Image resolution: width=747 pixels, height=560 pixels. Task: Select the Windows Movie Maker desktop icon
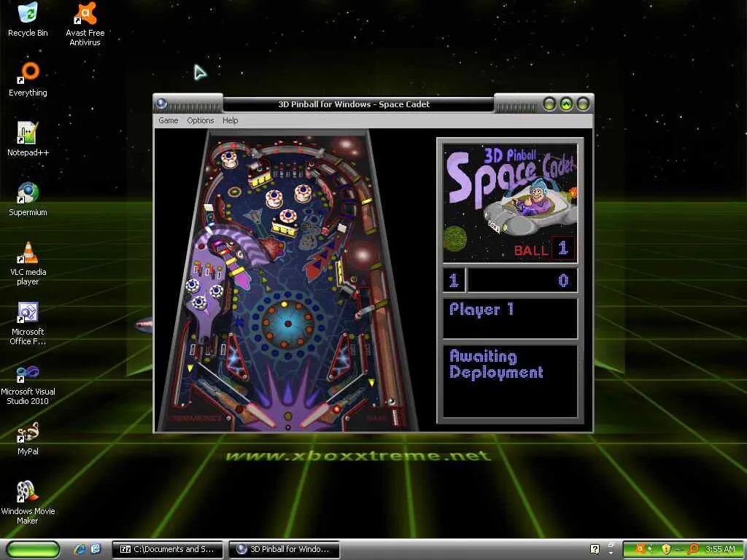click(x=28, y=503)
